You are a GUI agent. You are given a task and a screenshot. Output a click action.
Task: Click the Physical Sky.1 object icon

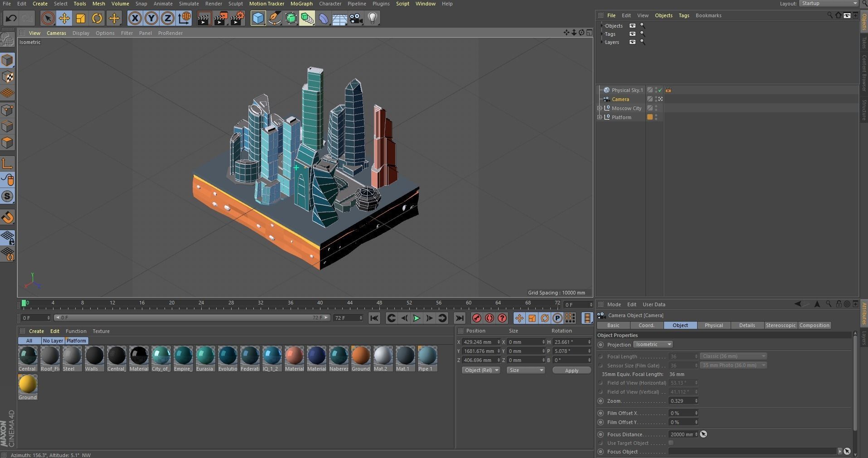click(x=606, y=90)
